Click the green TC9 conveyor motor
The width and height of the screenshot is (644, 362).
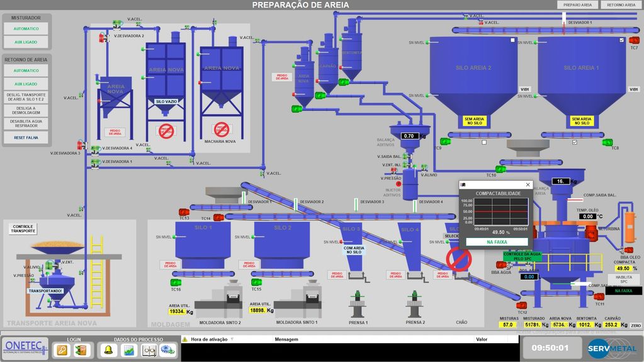[446, 142]
